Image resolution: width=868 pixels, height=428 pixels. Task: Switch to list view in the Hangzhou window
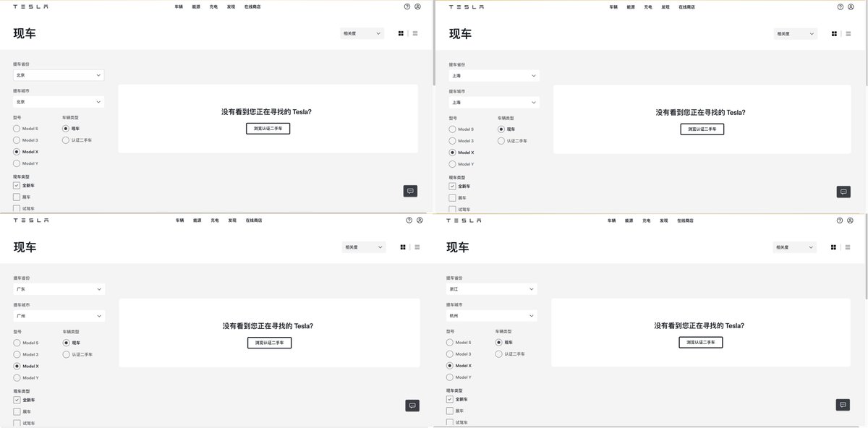(x=847, y=247)
